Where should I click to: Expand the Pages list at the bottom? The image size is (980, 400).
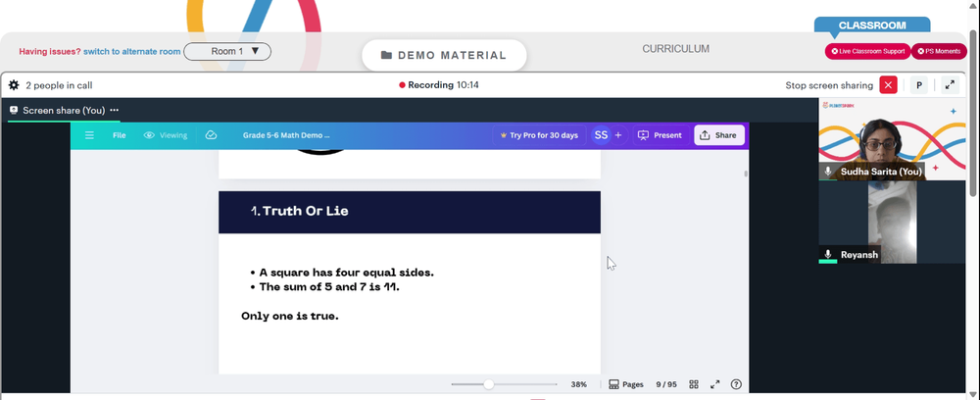(626, 384)
